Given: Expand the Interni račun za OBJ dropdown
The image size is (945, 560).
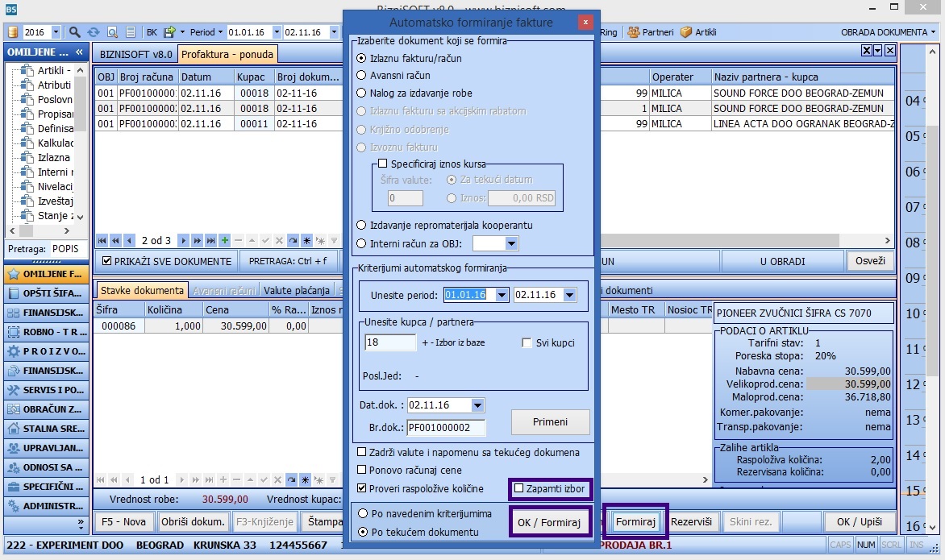Looking at the screenshot, I should 511,243.
